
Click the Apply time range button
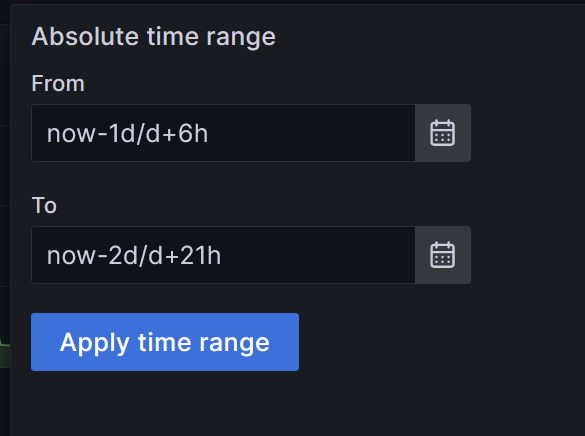coord(165,342)
